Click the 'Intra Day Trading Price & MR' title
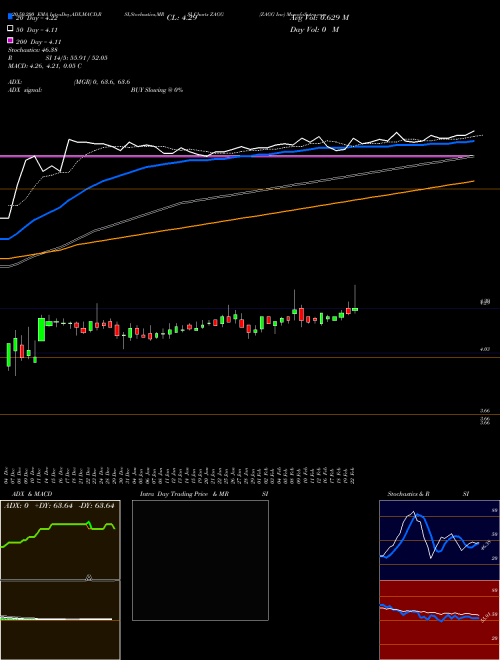The image size is (500, 660). [185, 494]
